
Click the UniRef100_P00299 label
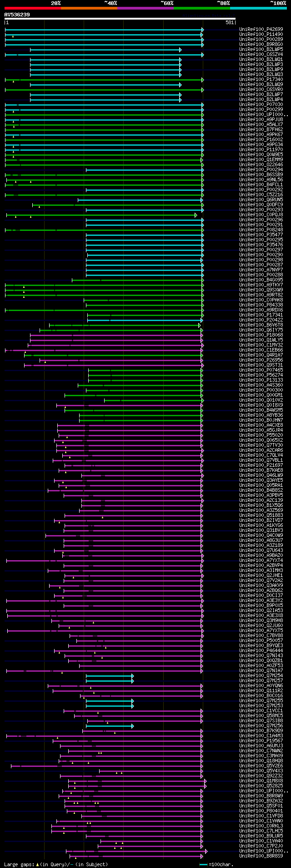pyautogui.click(x=261, y=110)
